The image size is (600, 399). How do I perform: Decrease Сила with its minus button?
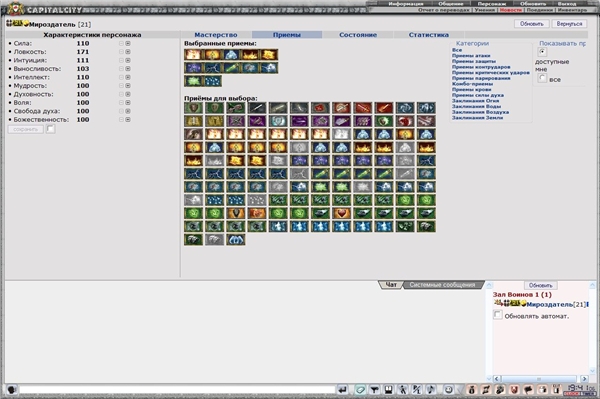click(121, 44)
